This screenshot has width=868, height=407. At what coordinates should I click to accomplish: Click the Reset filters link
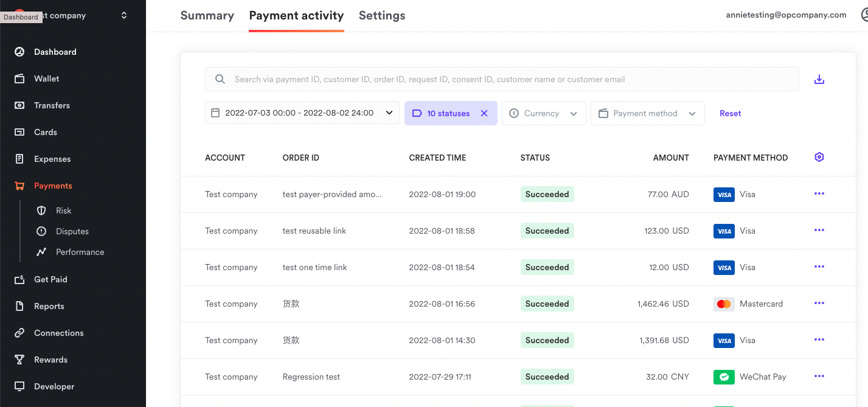click(x=730, y=113)
